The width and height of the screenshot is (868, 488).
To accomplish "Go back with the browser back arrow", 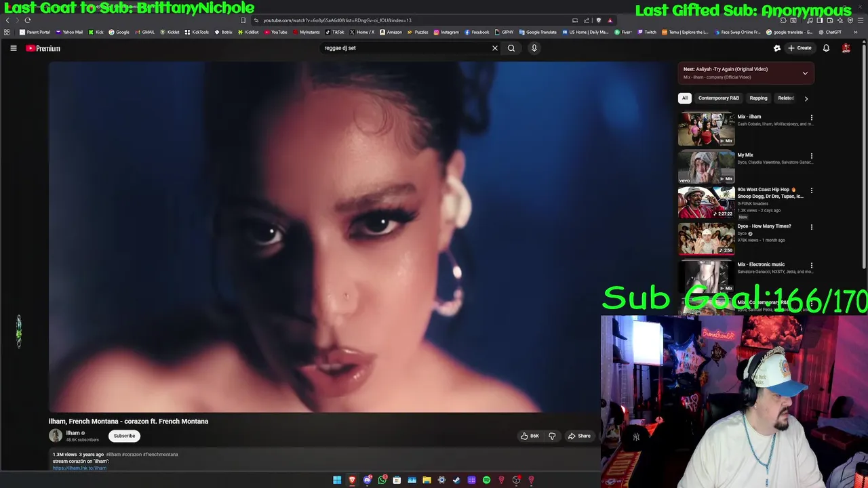I will coord(7,20).
